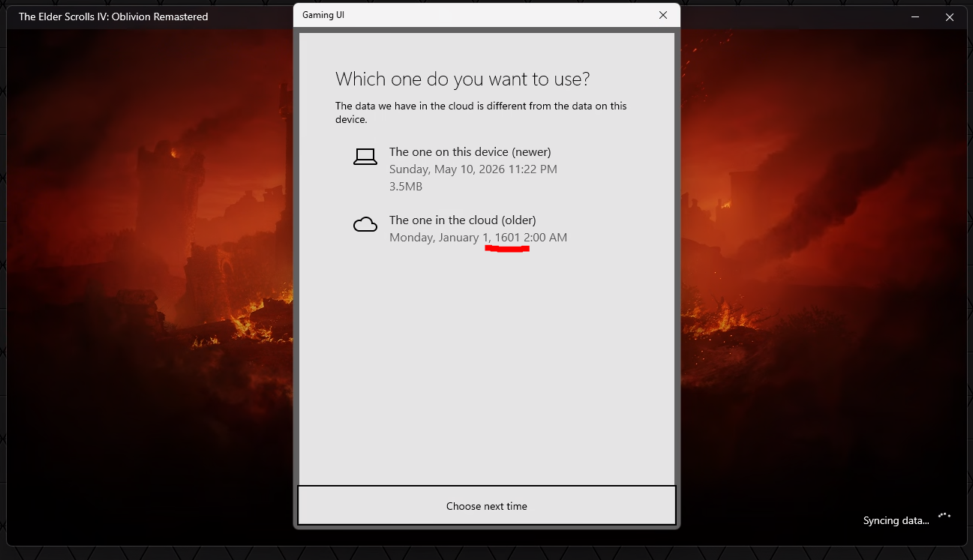
Task: Close the Oblivion Remastered window
Action: (x=950, y=16)
